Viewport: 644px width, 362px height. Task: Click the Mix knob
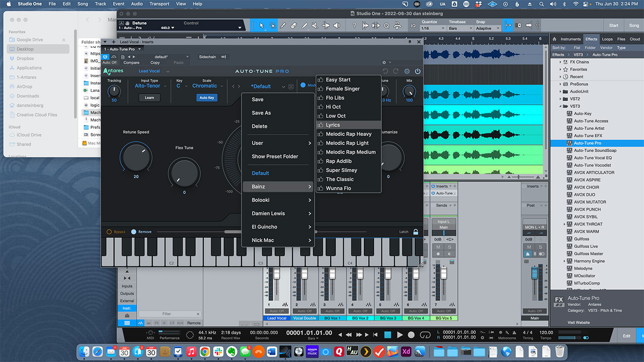click(x=409, y=91)
